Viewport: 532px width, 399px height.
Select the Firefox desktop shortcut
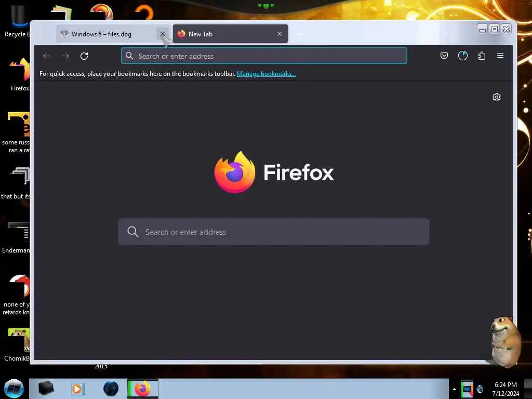tap(19, 75)
